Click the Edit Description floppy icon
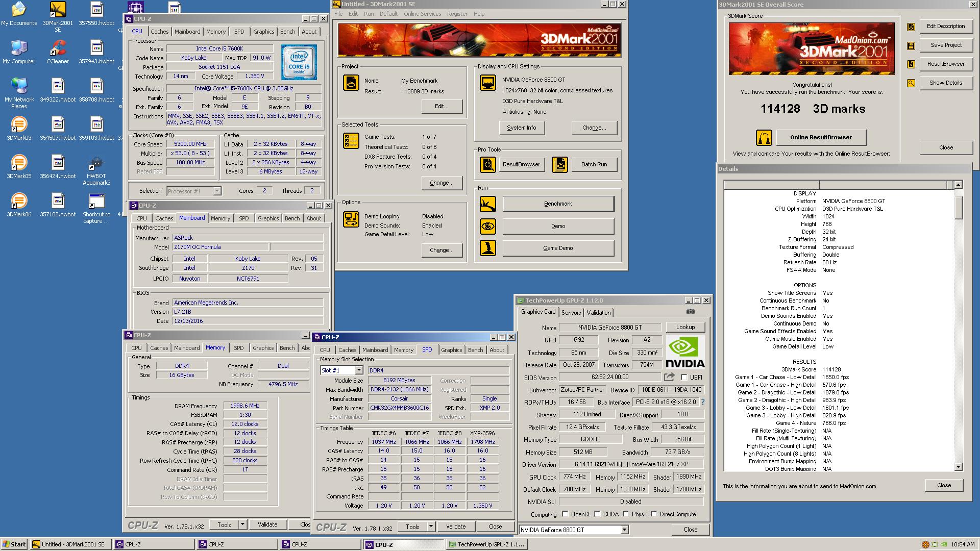 click(x=911, y=27)
